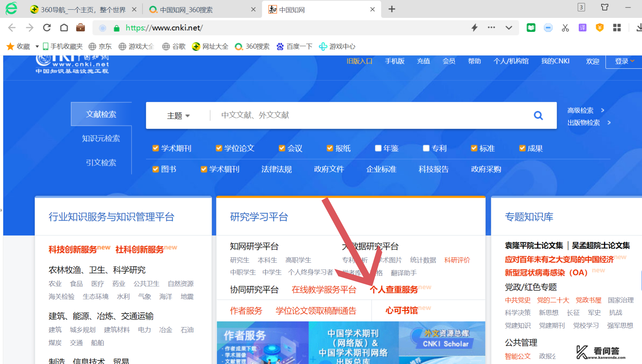Screen dimensions: 642x364
Task: Open 在线教学服务平台 link
Action: tap(324, 289)
